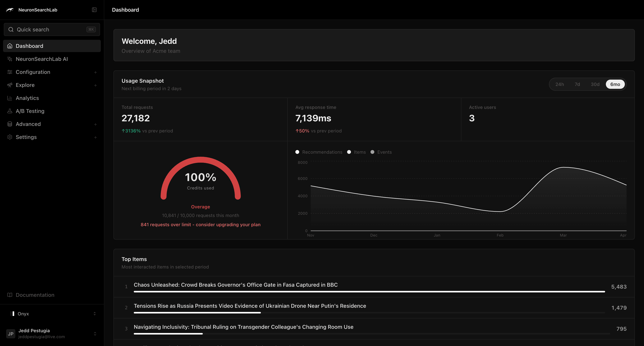Select the 30d time range

pyautogui.click(x=595, y=84)
